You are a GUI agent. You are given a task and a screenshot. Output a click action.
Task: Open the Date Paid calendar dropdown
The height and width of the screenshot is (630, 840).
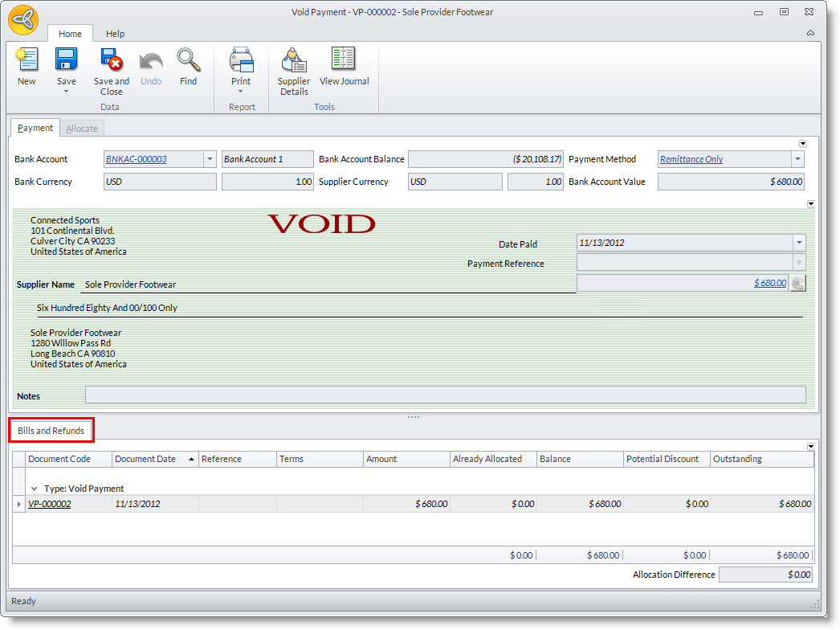(799, 243)
